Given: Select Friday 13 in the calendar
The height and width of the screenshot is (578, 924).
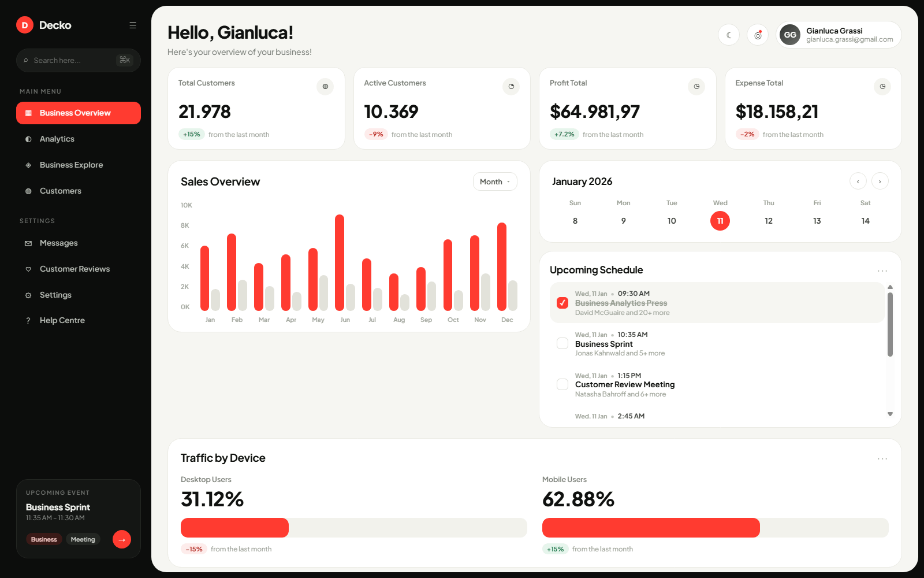Looking at the screenshot, I should point(817,221).
